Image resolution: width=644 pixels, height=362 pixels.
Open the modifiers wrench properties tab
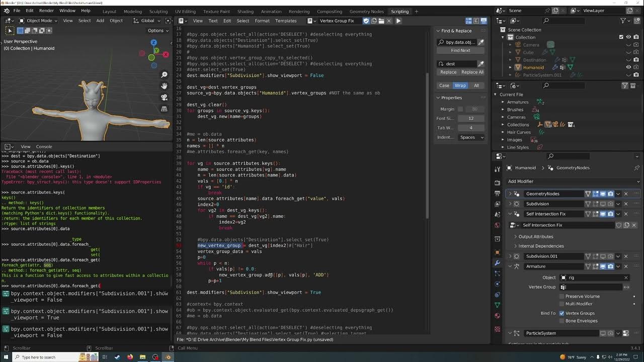coord(498,262)
